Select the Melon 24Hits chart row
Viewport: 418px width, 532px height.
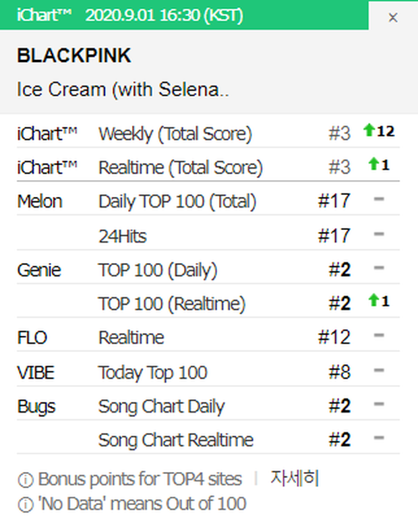click(x=122, y=235)
